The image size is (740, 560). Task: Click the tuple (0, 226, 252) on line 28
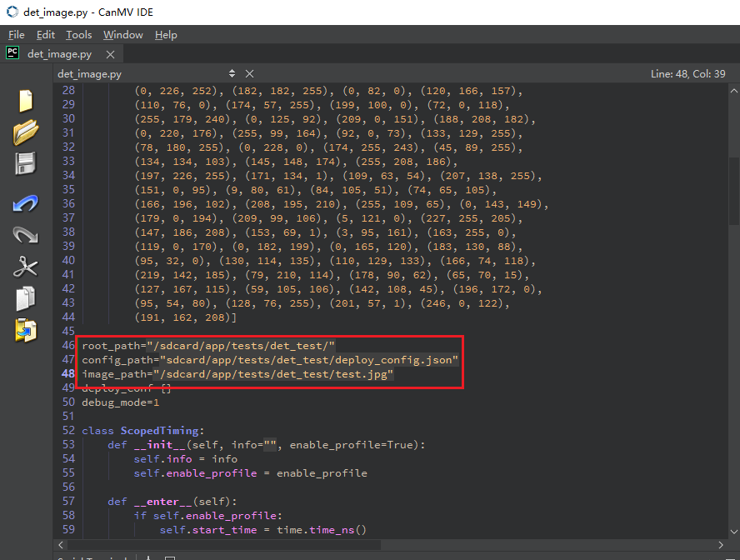176,91
